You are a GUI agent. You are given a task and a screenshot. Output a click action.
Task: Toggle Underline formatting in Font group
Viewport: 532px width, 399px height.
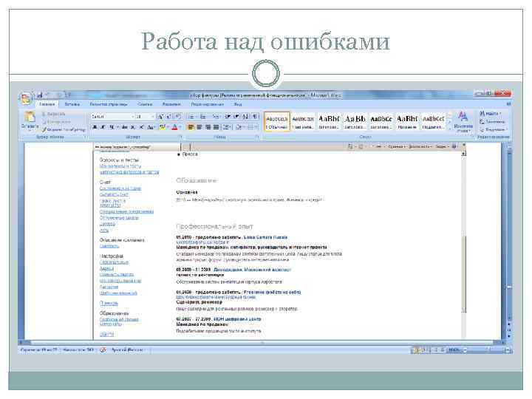[112, 127]
